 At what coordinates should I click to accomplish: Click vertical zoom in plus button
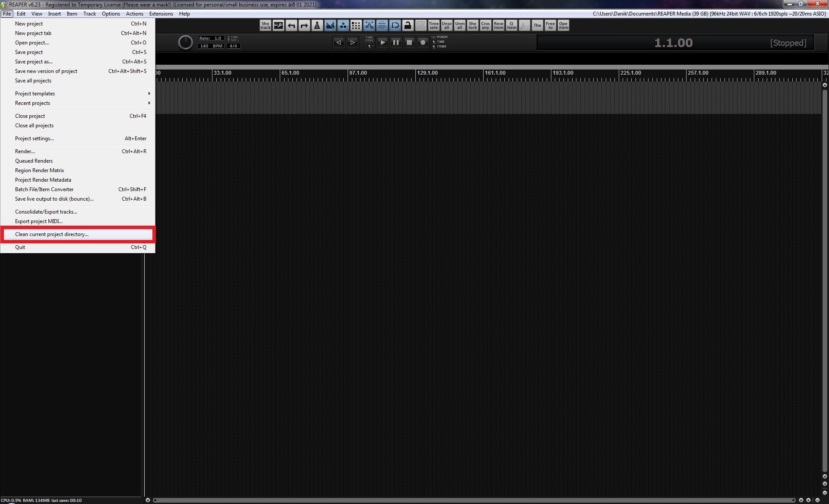[825, 484]
